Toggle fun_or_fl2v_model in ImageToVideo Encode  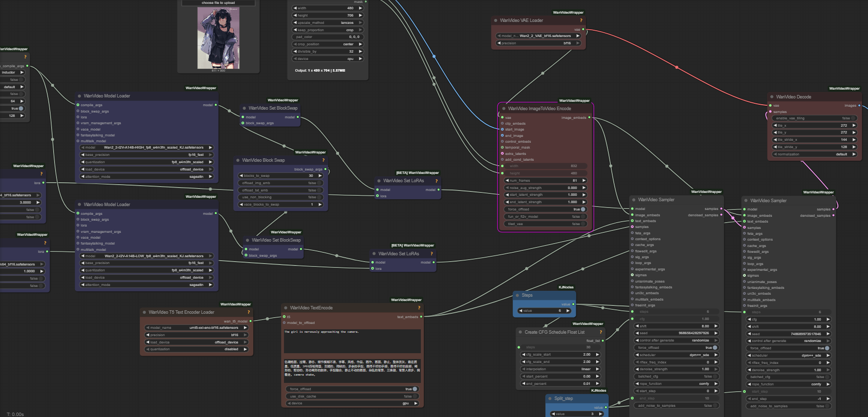546,217
